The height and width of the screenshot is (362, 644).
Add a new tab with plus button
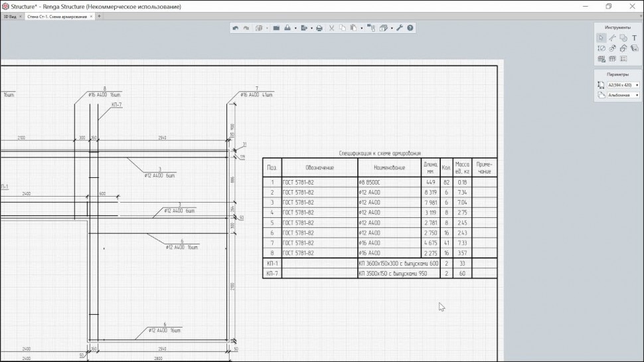pyautogui.click(x=99, y=16)
